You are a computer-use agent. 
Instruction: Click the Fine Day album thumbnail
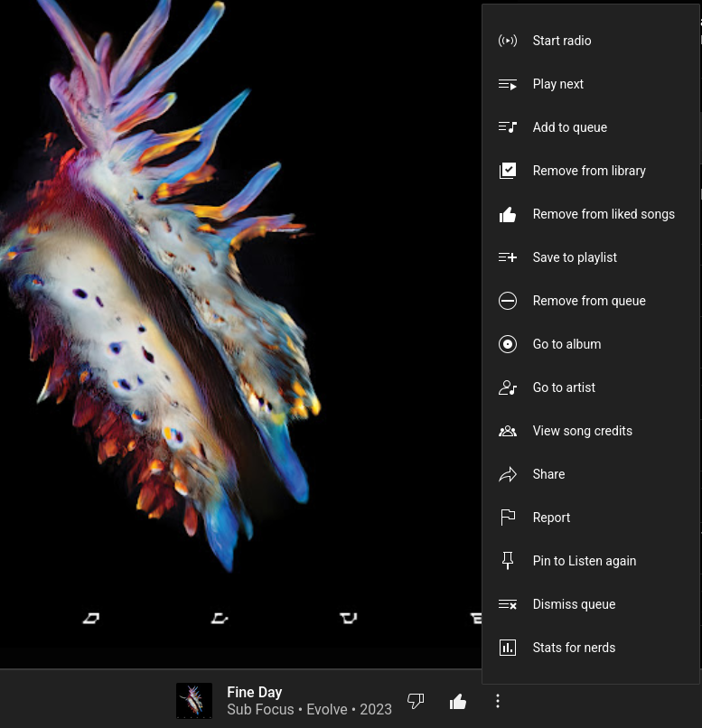pos(194,701)
